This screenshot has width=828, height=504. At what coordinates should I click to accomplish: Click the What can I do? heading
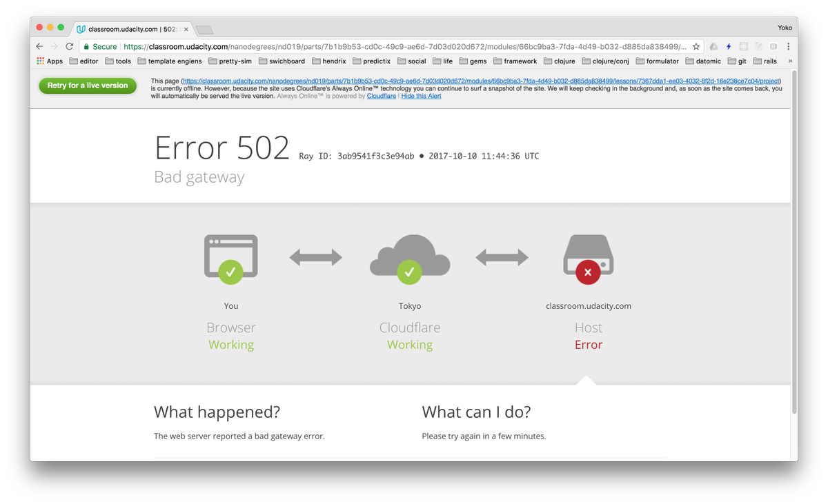pyautogui.click(x=476, y=412)
